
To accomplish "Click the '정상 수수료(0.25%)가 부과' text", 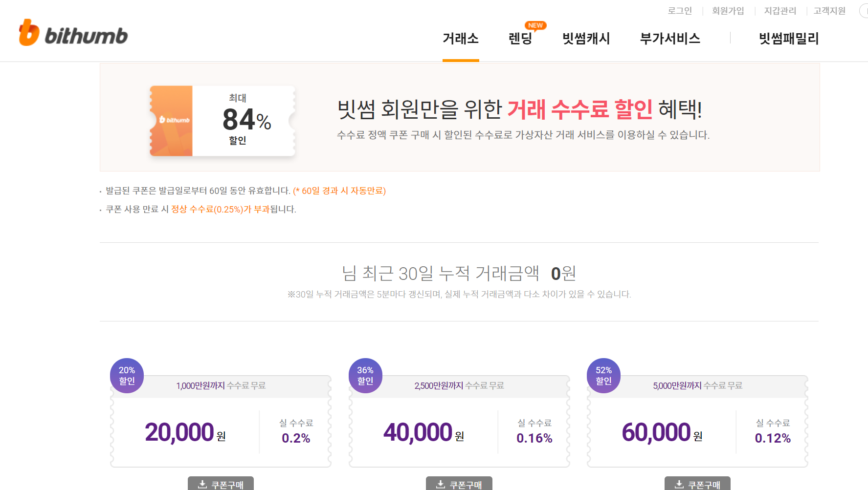I will [220, 209].
